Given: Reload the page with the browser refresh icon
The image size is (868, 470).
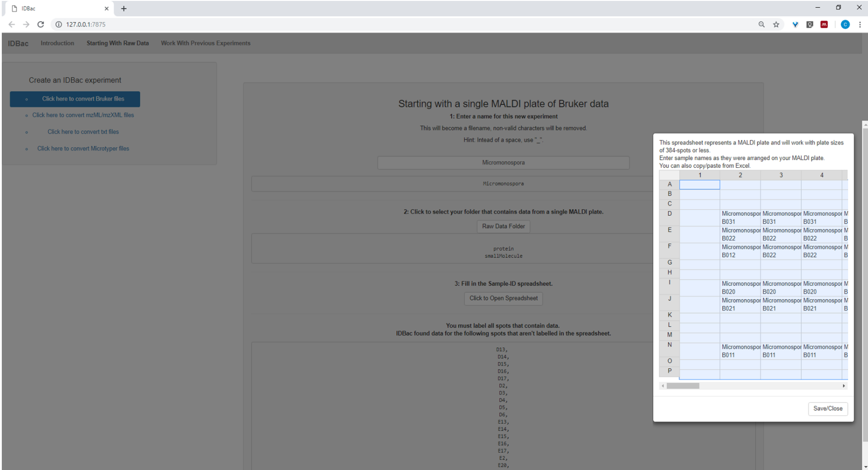Looking at the screenshot, I should coord(41,25).
